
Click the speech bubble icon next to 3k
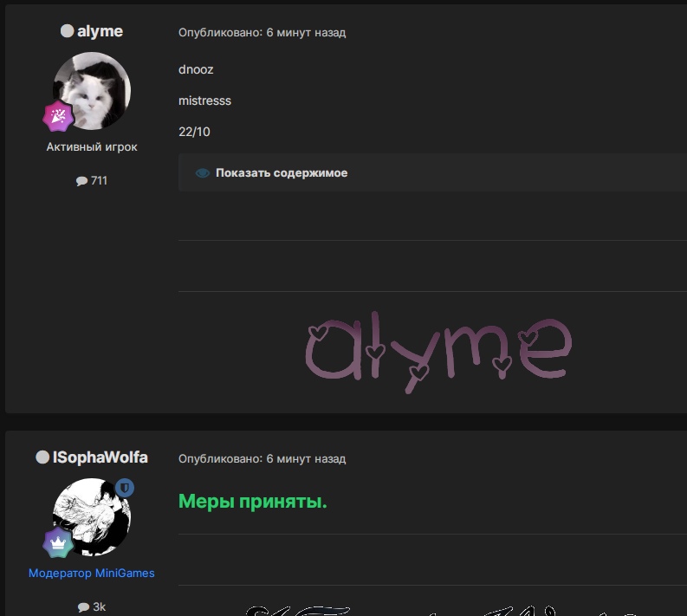[83, 607]
